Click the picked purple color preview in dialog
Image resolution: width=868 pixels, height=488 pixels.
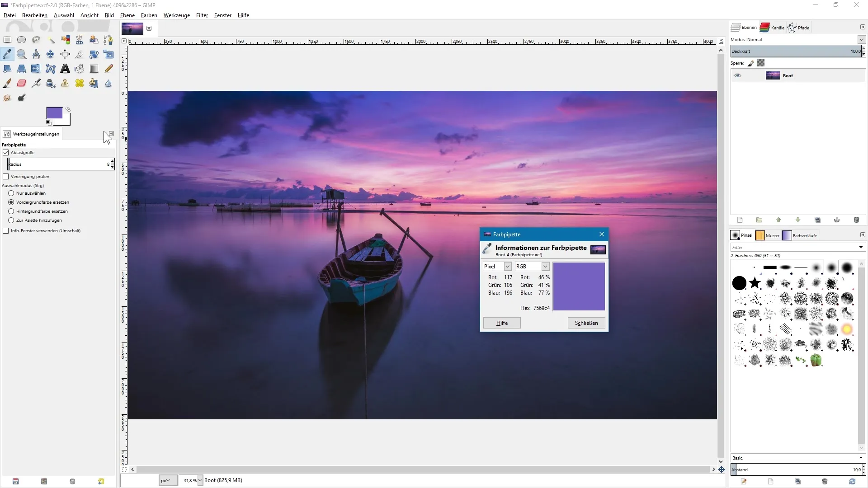pyautogui.click(x=579, y=286)
